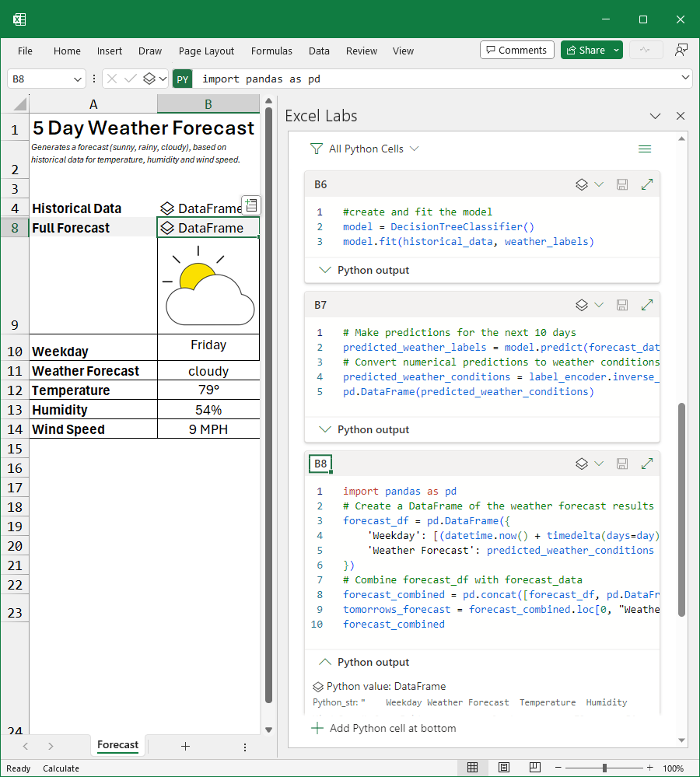Click the PY badge in the formula bar
The height and width of the screenshot is (777, 700).
pyautogui.click(x=181, y=79)
